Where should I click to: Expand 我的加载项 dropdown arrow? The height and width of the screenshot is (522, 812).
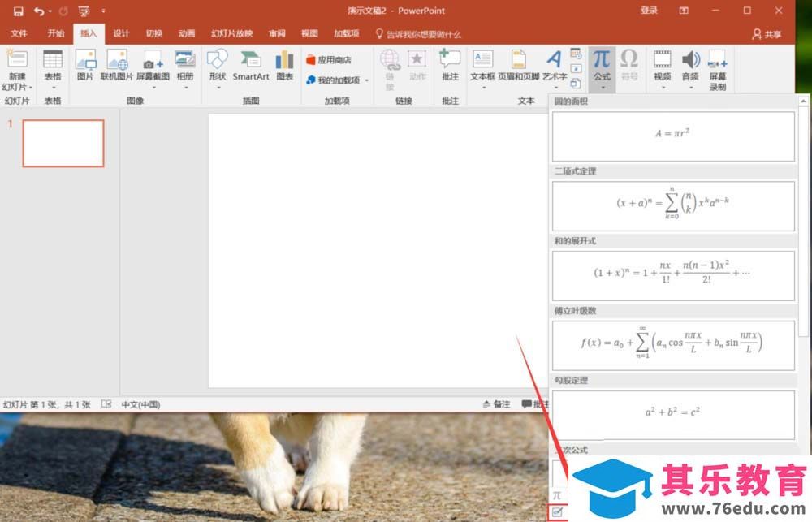(x=367, y=80)
